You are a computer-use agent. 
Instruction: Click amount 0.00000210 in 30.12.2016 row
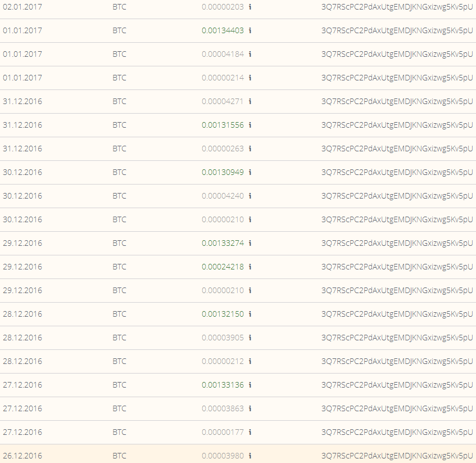[x=223, y=219]
